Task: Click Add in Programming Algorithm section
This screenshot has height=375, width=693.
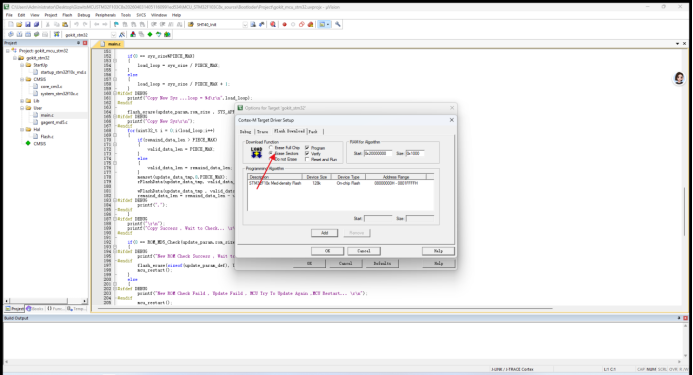Action: pyautogui.click(x=324, y=233)
